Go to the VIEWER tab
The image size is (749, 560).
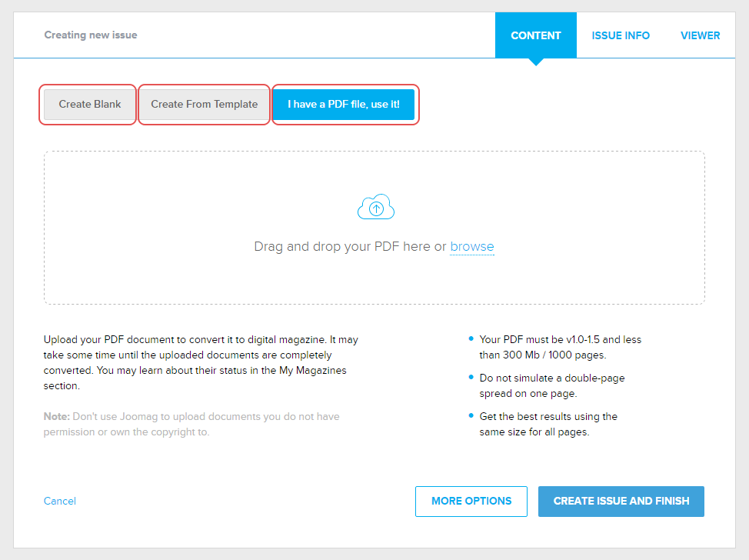(x=700, y=35)
